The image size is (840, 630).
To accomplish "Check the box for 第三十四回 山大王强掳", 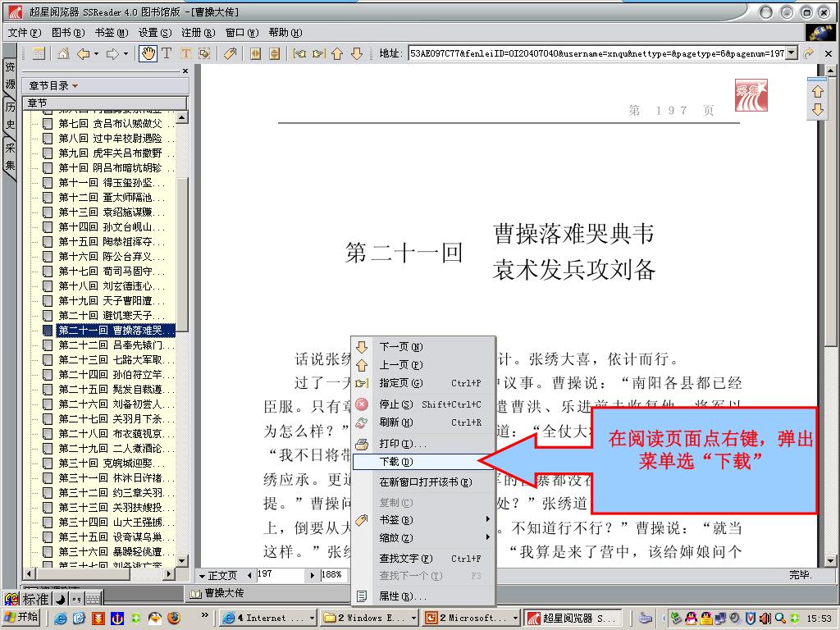I will [48, 522].
